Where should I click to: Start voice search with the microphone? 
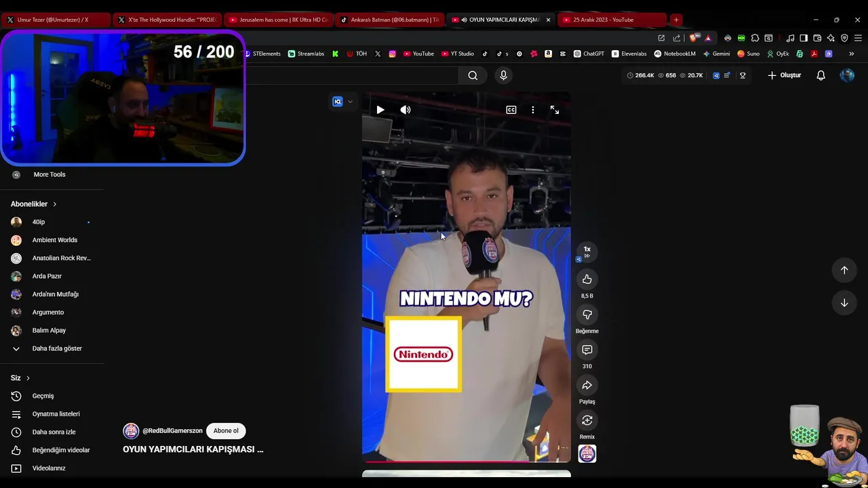point(503,75)
